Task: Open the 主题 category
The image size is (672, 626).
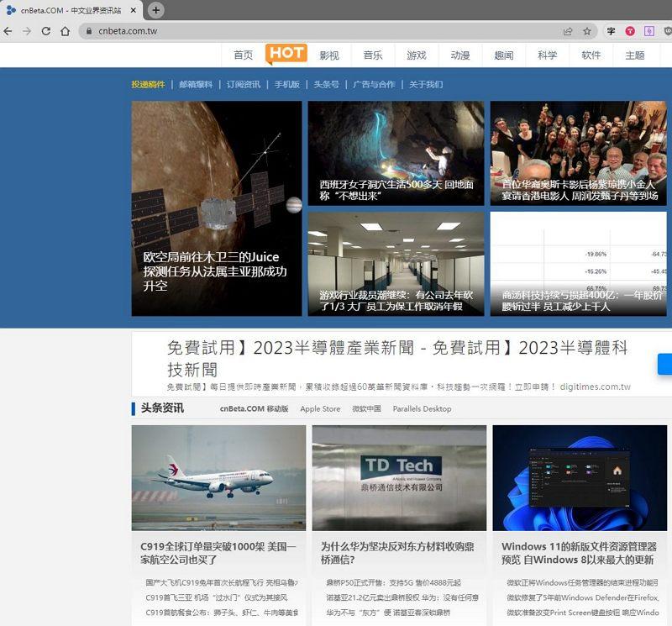Action: pos(635,55)
